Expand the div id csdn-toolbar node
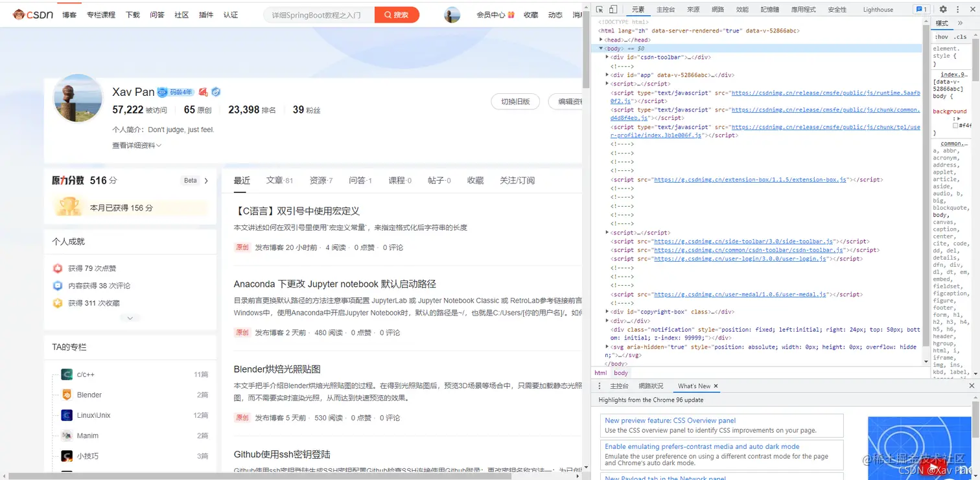This screenshot has width=980, height=480. [607, 58]
